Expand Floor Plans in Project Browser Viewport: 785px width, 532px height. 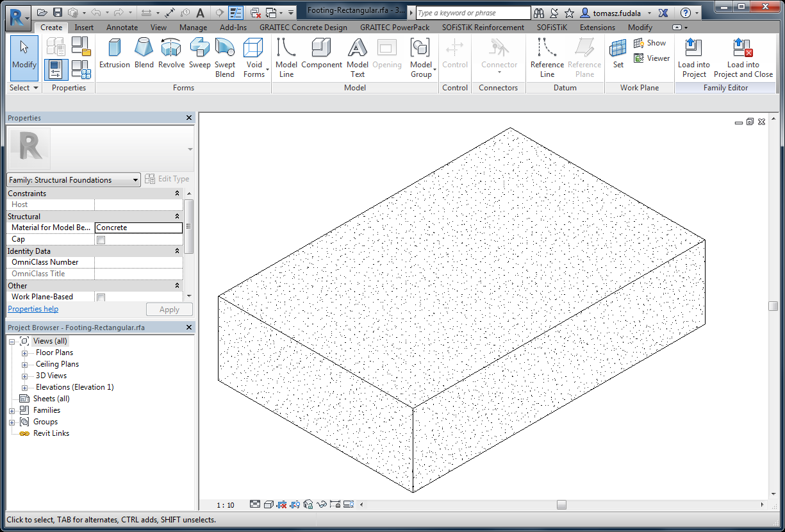click(x=23, y=353)
